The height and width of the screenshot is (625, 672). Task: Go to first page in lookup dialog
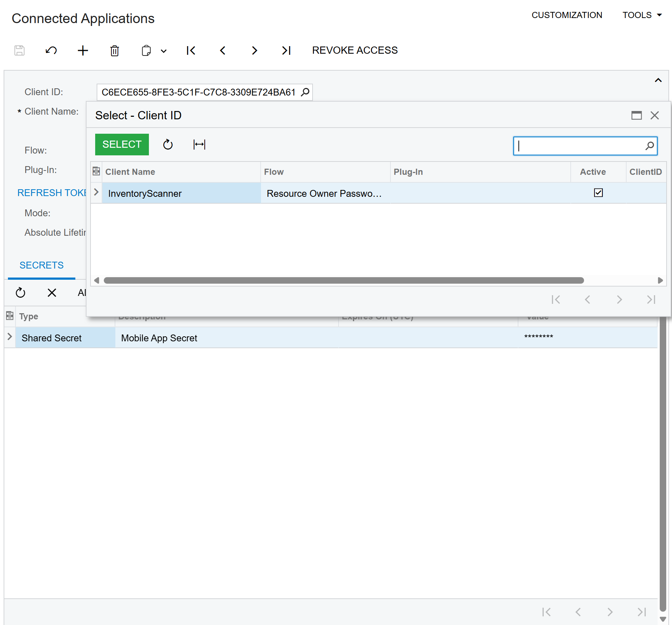[556, 300]
